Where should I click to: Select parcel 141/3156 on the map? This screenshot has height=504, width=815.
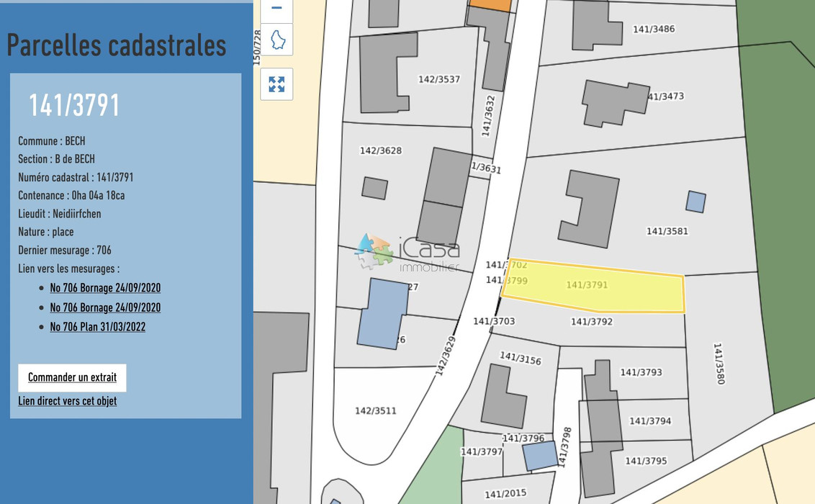521,356
